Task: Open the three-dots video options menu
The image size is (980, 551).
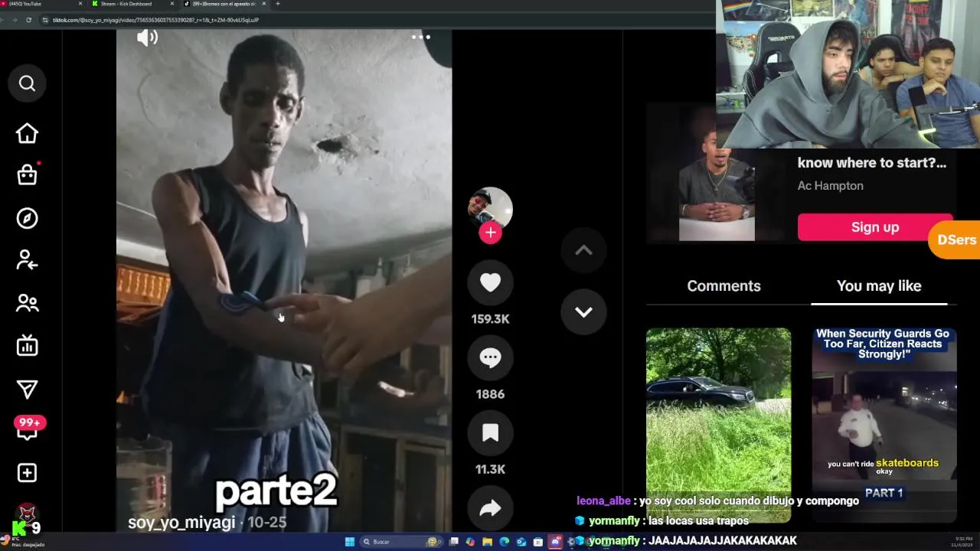Action: (x=421, y=37)
